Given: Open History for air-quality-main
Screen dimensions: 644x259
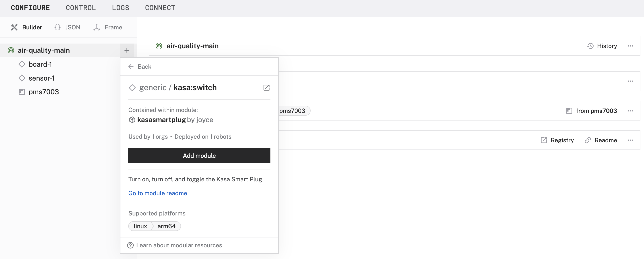Looking at the screenshot, I should coord(602,46).
